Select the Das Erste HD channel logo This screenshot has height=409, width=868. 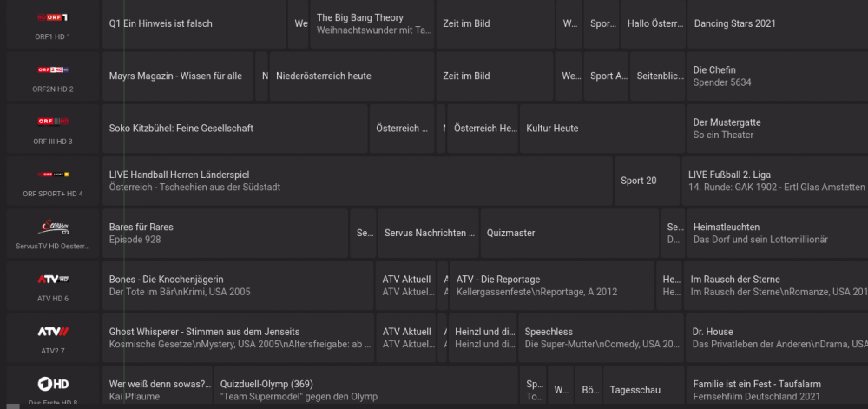[x=53, y=384]
